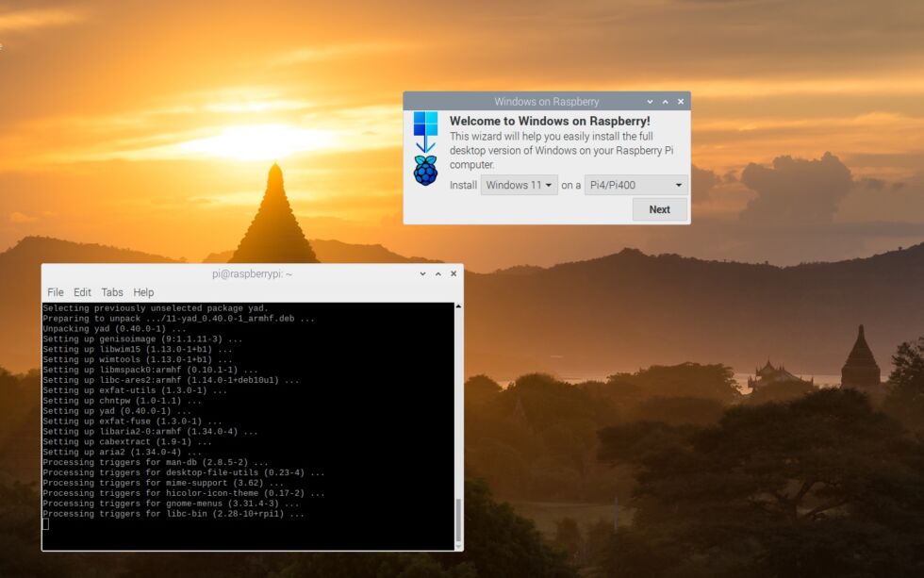Click the blue Raspberry Pi logo icon
Image resolution: width=924 pixels, height=578 pixels.
(426, 171)
